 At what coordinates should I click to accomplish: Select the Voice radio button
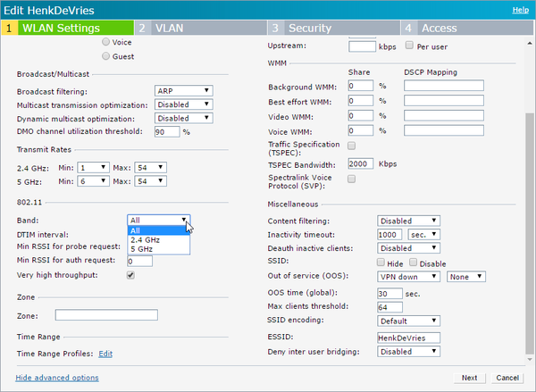tap(106, 42)
